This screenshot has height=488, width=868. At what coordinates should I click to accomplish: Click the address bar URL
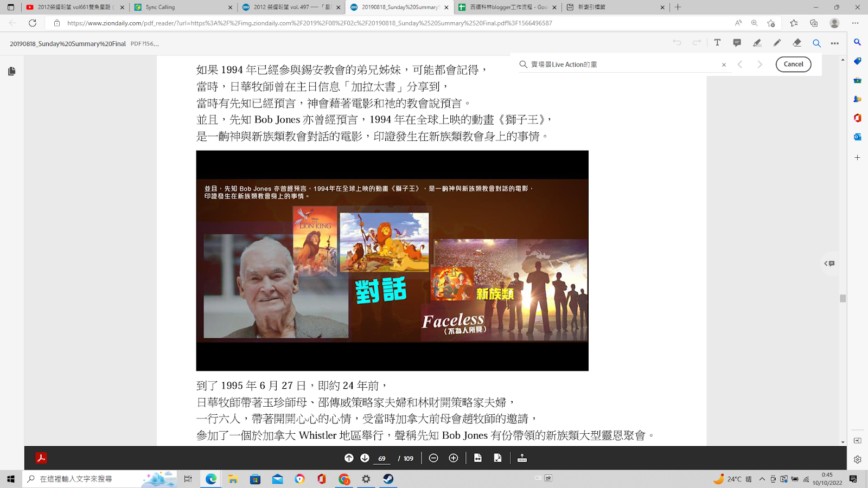[x=309, y=23]
